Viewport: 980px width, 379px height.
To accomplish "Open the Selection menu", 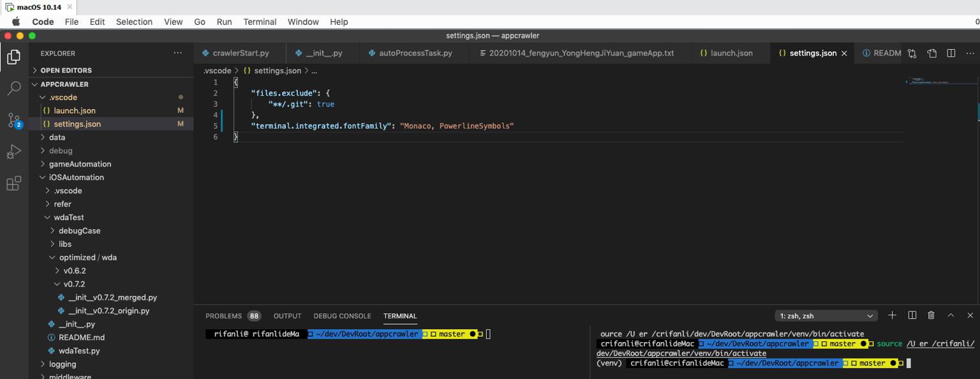I will 134,22.
